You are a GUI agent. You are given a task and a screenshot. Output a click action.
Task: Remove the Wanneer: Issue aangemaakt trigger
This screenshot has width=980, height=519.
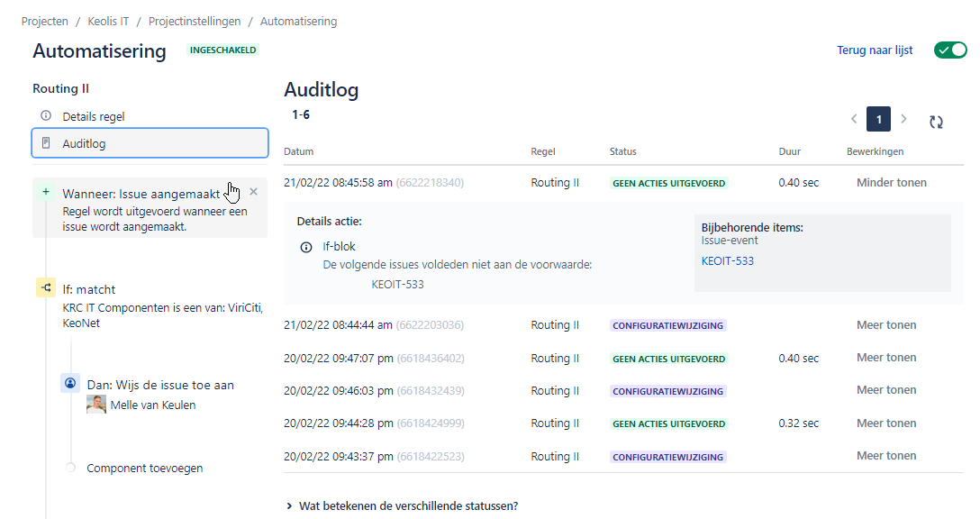253,192
